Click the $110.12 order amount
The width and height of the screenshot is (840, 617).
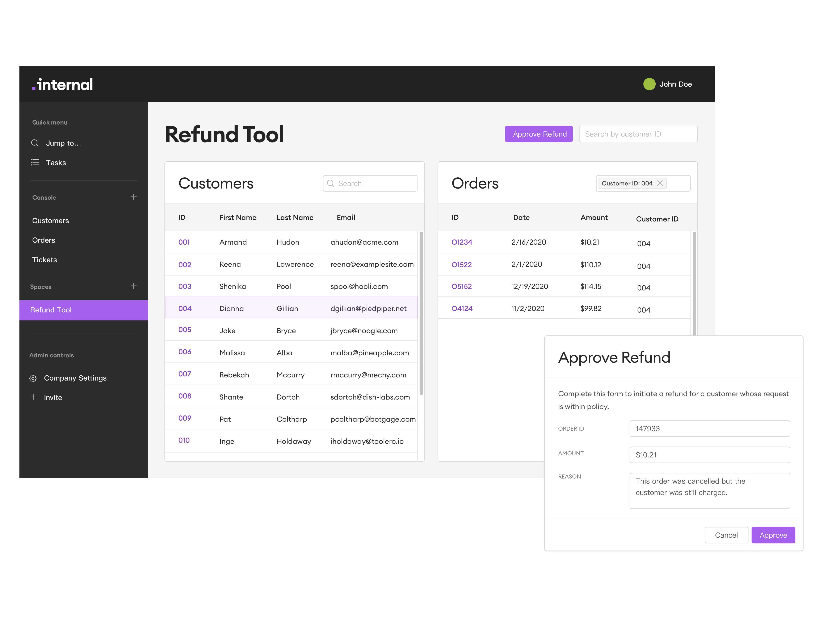[x=591, y=265]
